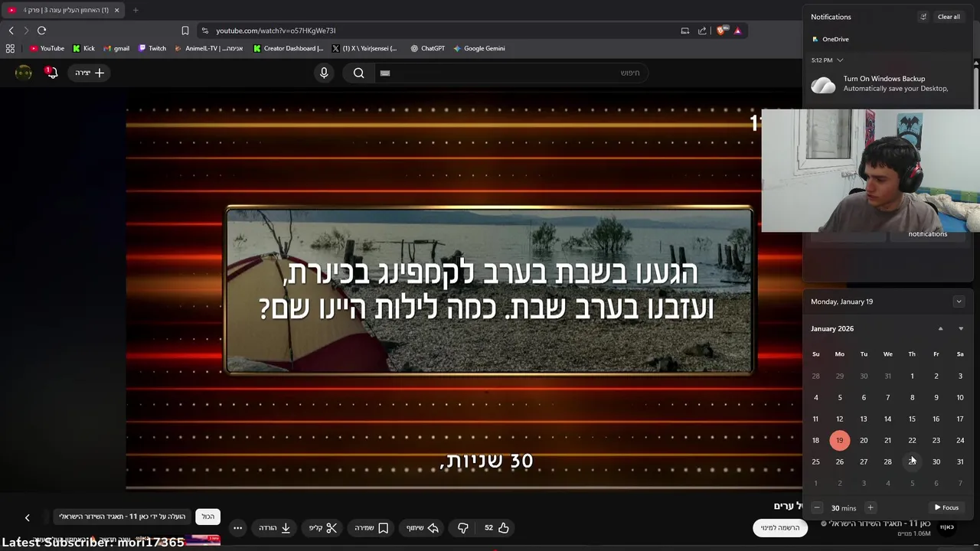Open the Creator Dashboard bookmark

tap(289, 48)
